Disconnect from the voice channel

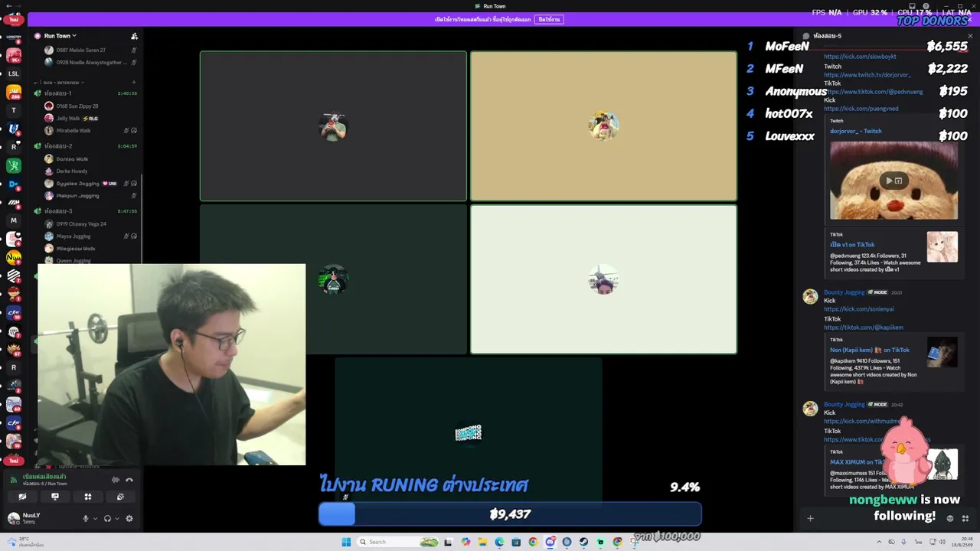(x=129, y=480)
